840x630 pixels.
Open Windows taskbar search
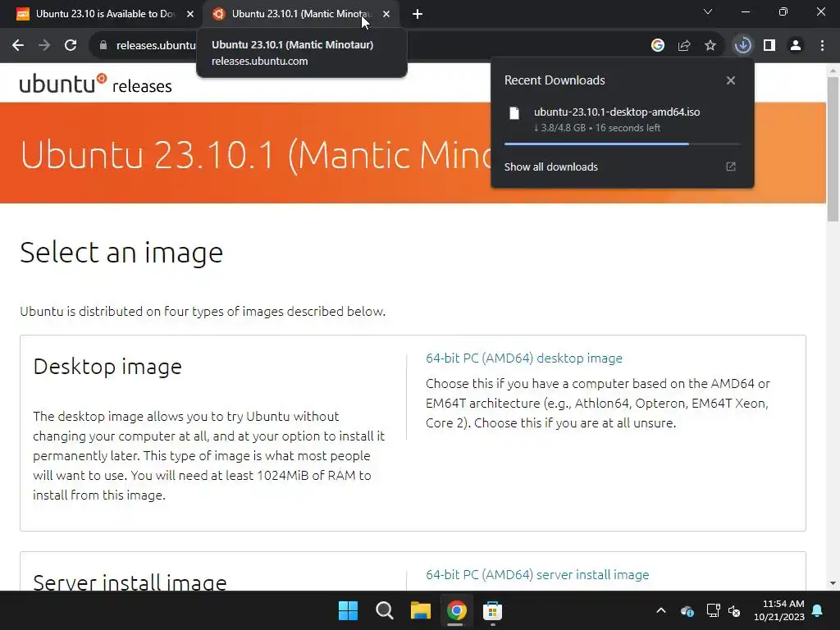coord(384,610)
